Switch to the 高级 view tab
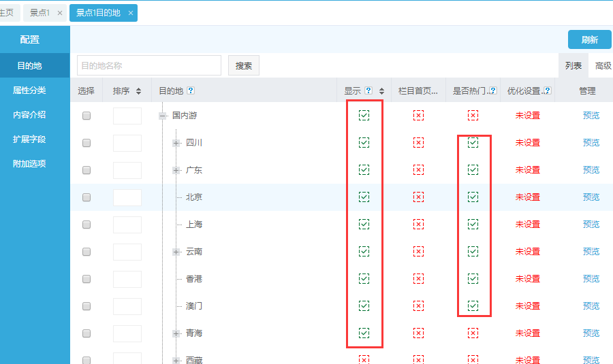Image resolution: width=613 pixels, height=364 pixels. pyautogui.click(x=603, y=66)
